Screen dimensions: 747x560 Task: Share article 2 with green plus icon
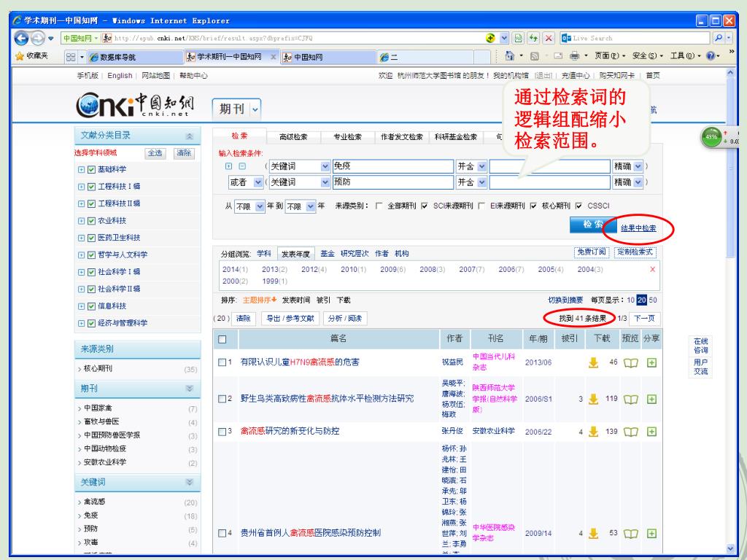pyautogui.click(x=651, y=399)
